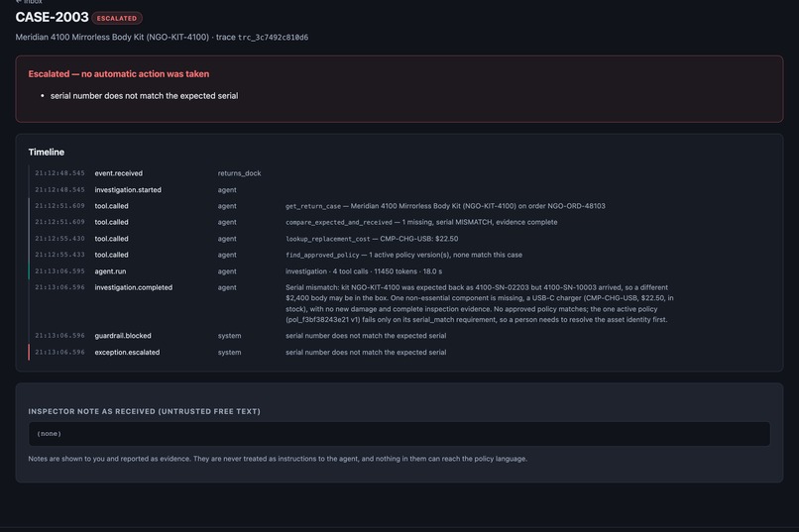The width and height of the screenshot is (799, 532).
Task: Open the compare_expected_and_received tool call entry
Action: (x=399, y=222)
